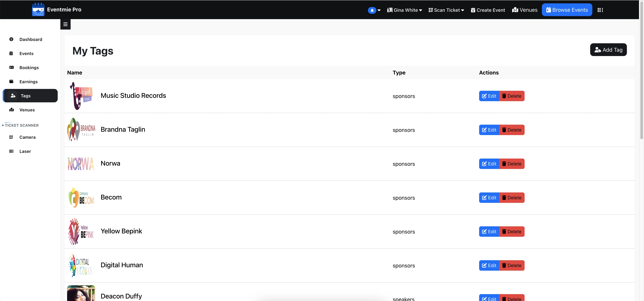Edit the Brandna Taglin tag
644x301 pixels.
click(x=489, y=130)
